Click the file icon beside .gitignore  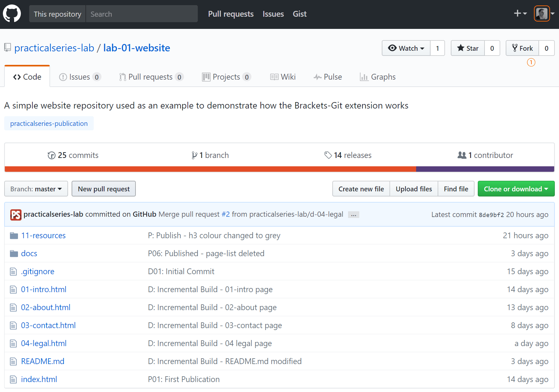click(13, 272)
